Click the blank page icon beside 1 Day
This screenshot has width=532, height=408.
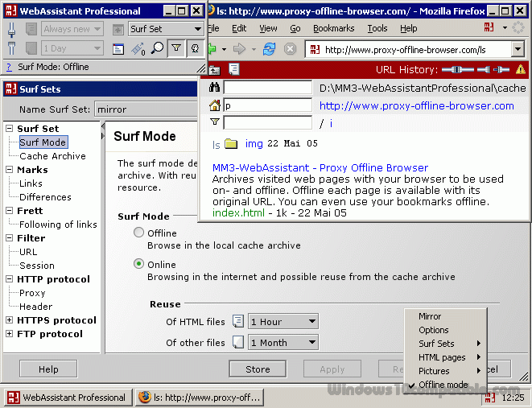(31, 48)
